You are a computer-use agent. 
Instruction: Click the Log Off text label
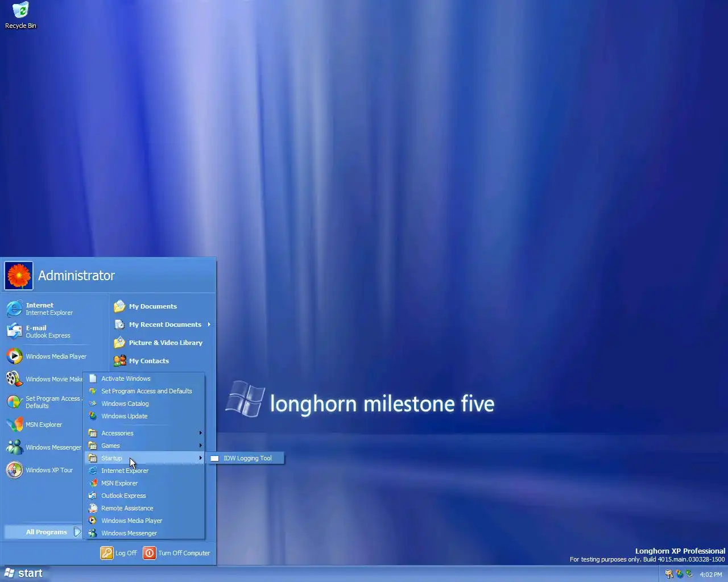point(126,553)
